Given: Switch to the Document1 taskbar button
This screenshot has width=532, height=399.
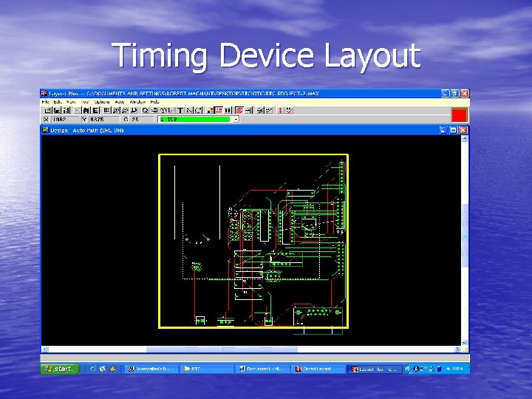Looking at the screenshot, I should click(x=263, y=369).
